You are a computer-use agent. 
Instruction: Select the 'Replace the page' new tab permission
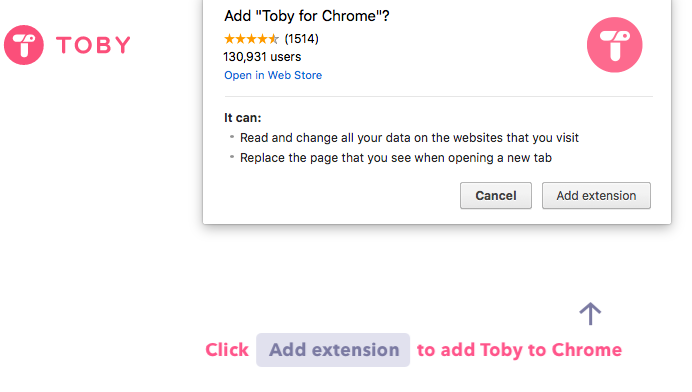pos(396,158)
